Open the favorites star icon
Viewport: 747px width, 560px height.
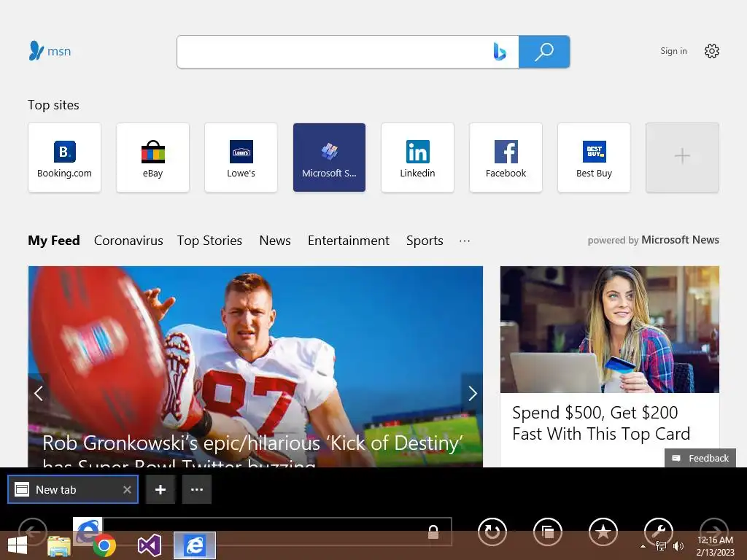[603, 532]
